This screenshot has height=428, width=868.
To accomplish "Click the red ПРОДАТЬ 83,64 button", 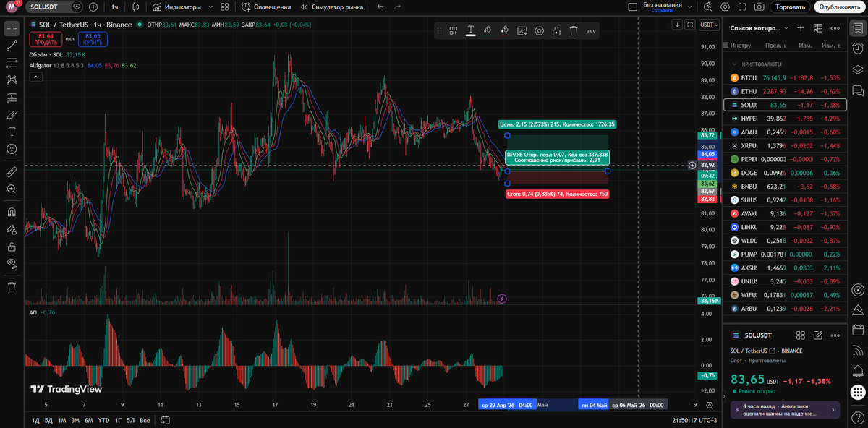I will coord(46,39).
